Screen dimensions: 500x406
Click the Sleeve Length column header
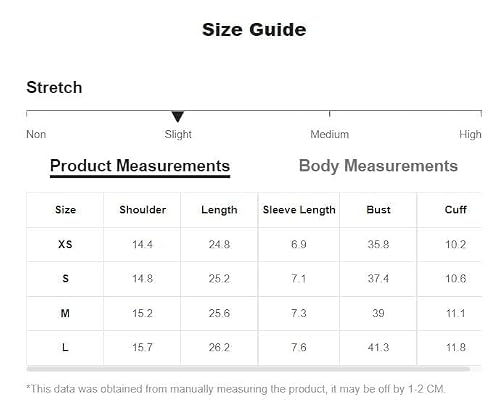299,210
